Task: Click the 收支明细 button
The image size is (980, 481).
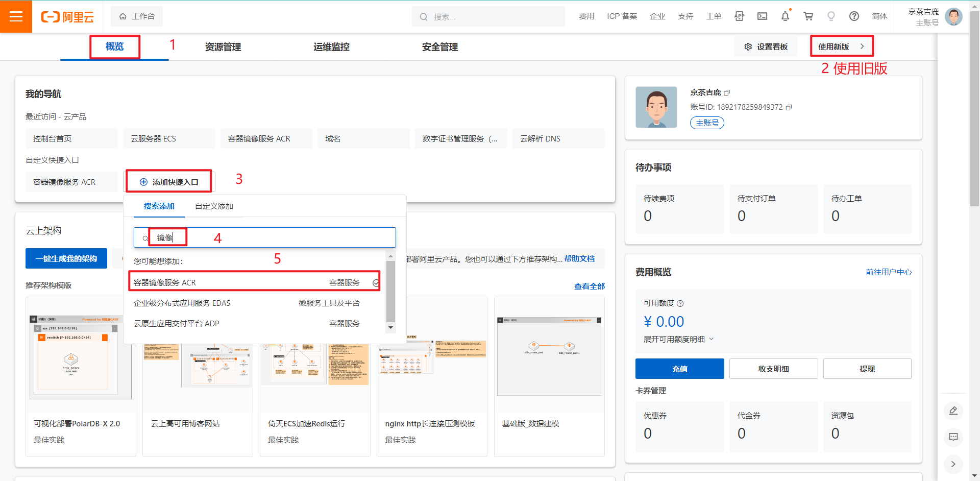Action: tap(773, 369)
